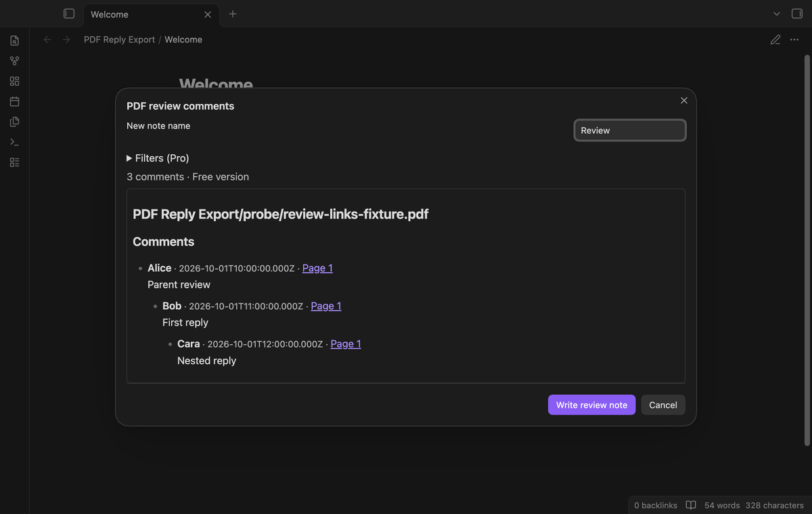Open the canvas grid icon in ribbon
Viewport: 812px width, 514px height.
(x=14, y=81)
